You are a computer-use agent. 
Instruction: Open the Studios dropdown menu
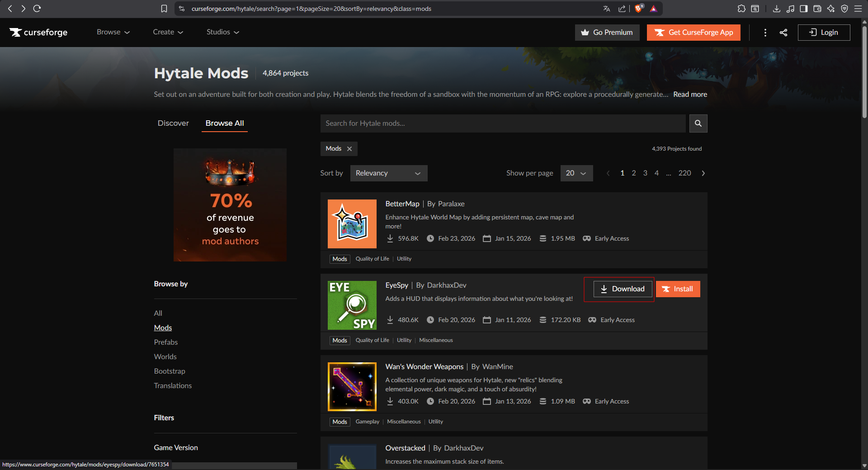tap(223, 32)
